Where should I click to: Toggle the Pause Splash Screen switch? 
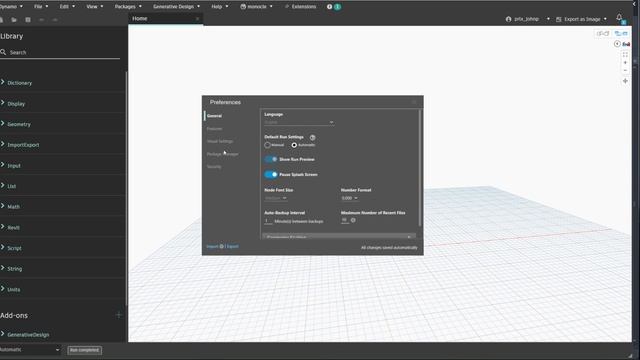click(271, 174)
